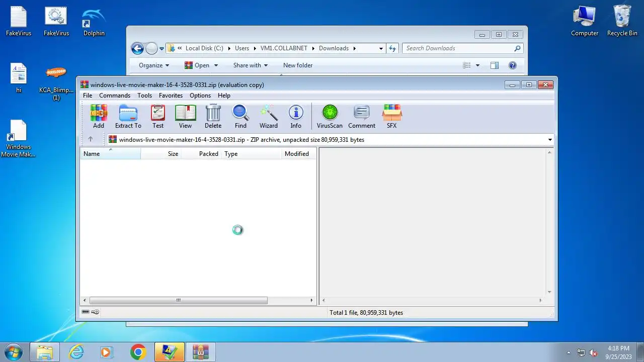Click Internet Explorer on the taskbar
The image size is (644, 362).
tap(76, 352)
